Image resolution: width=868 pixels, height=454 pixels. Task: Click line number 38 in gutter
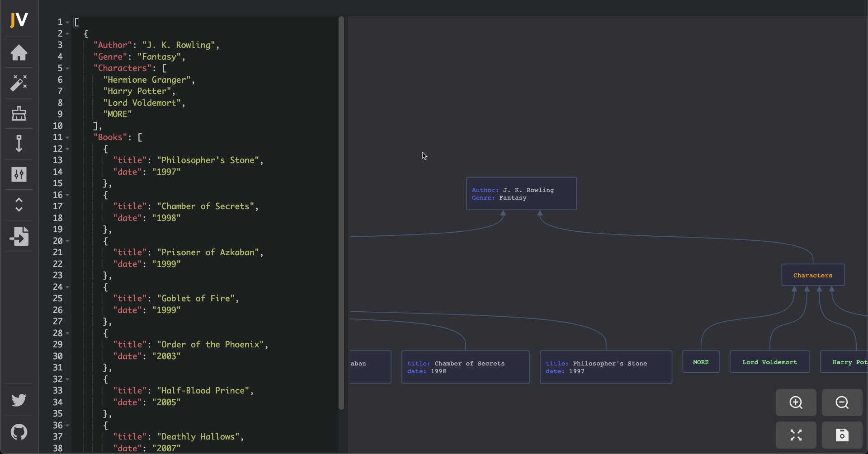point(57,449)
